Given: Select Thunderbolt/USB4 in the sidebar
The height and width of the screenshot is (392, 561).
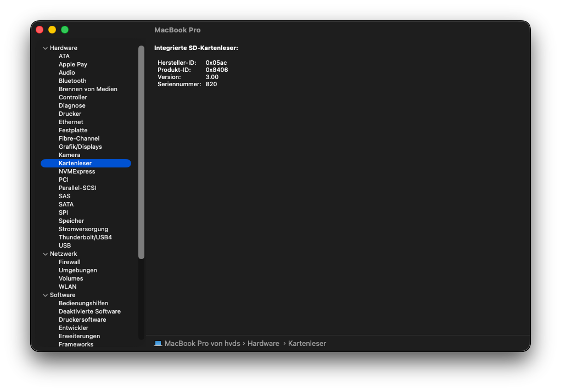Looking at the screenshot, I should pos(85,237).
